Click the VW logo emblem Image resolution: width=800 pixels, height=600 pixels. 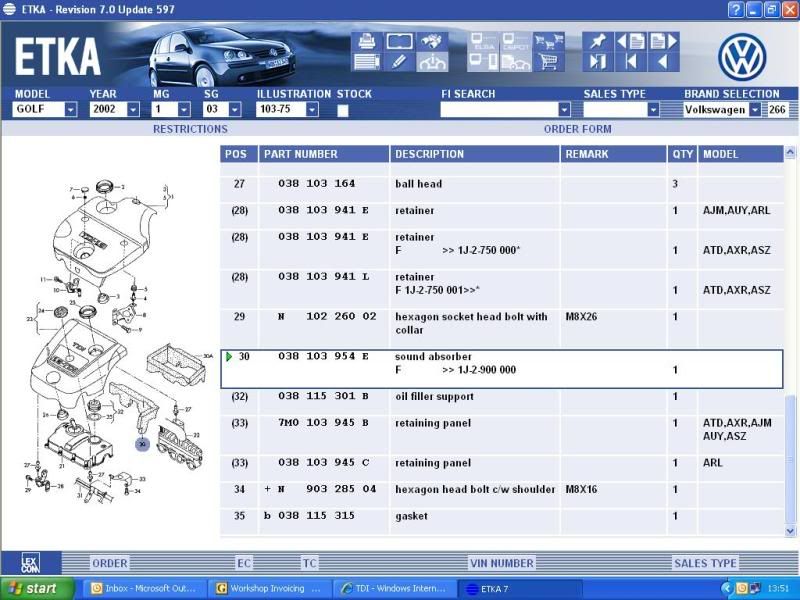coord(742,57)
